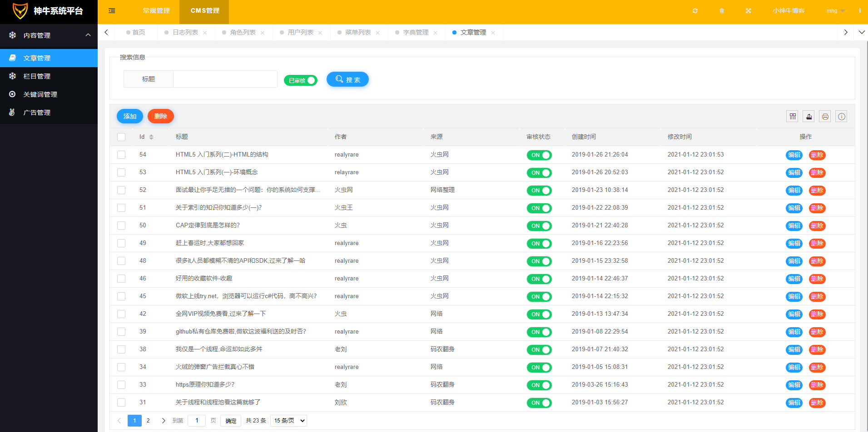Delete the article with Id 51
The image size is (868, 432).
[817, 208]
